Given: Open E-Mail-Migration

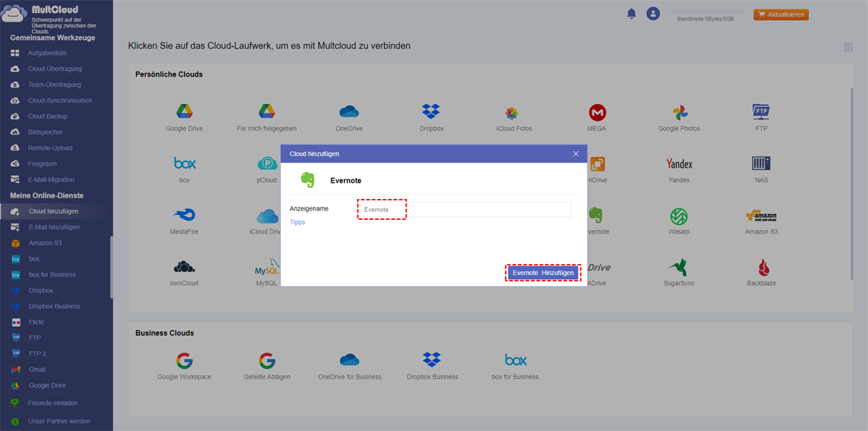Looking at the screenshot, I should click(51, 180).
